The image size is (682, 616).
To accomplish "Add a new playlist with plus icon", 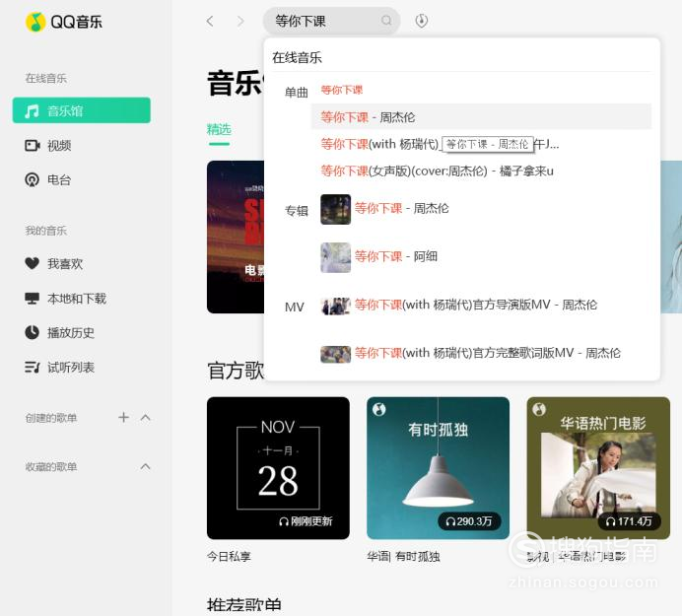I will [x=123, y=418].
